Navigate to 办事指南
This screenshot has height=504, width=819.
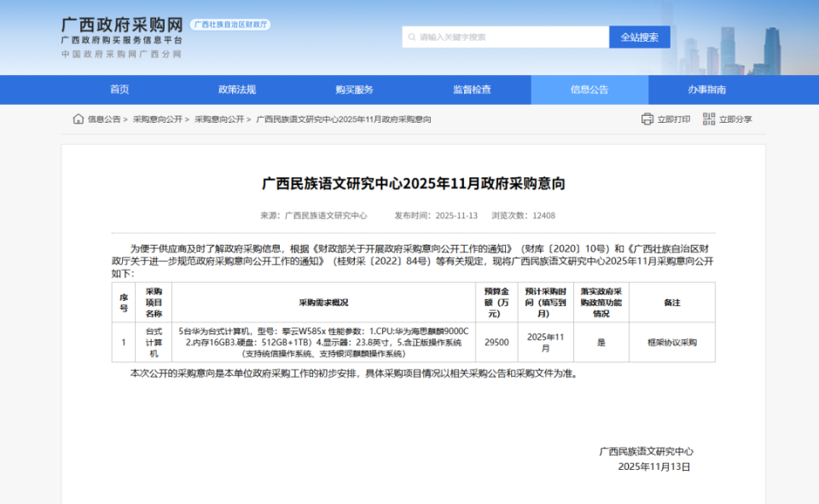click(709, 89)
